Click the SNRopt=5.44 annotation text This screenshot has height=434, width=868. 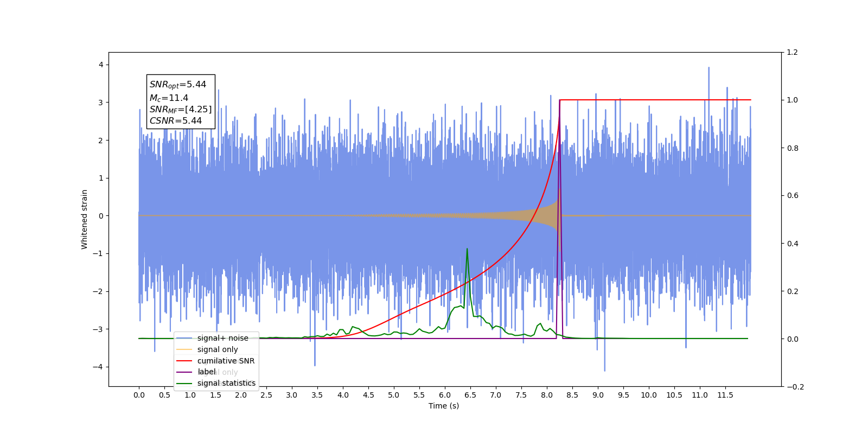click(x=178, y=85)
